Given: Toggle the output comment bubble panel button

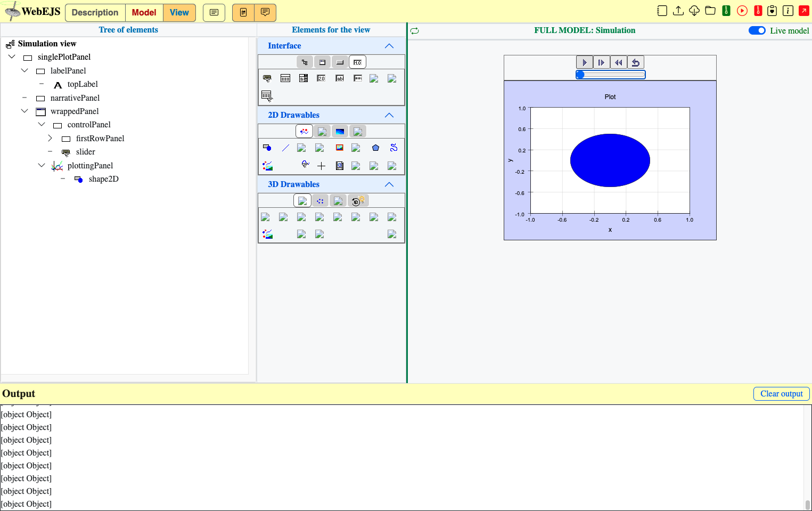Looking at the screenshot, I should (x=265, y=12).
